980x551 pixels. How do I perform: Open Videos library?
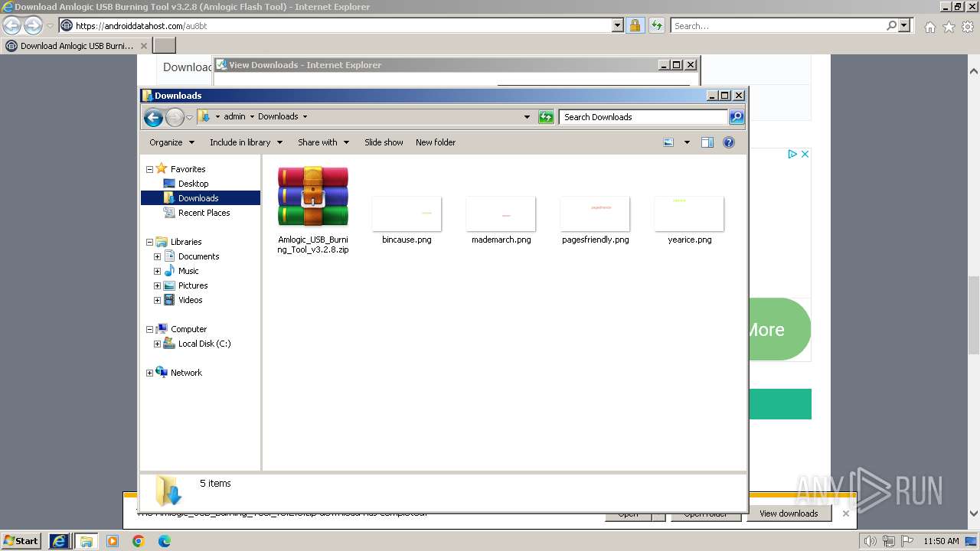pos(190,300)
